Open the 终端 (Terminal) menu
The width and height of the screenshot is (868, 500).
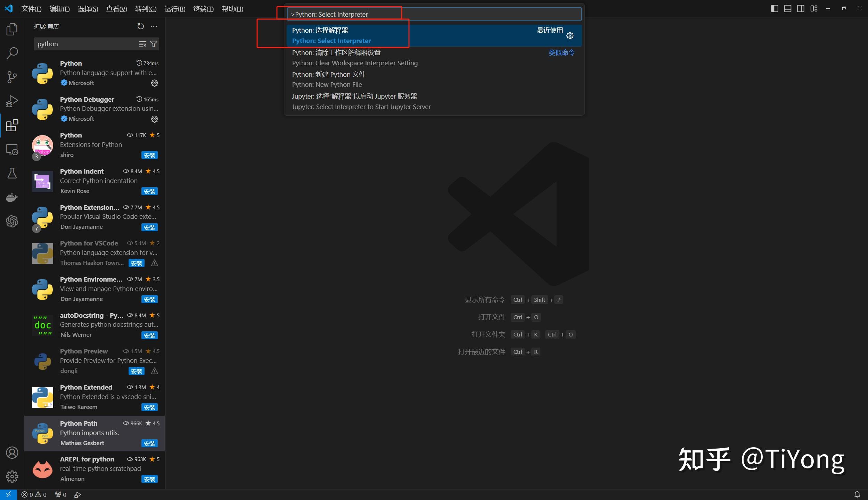(203, 9)
